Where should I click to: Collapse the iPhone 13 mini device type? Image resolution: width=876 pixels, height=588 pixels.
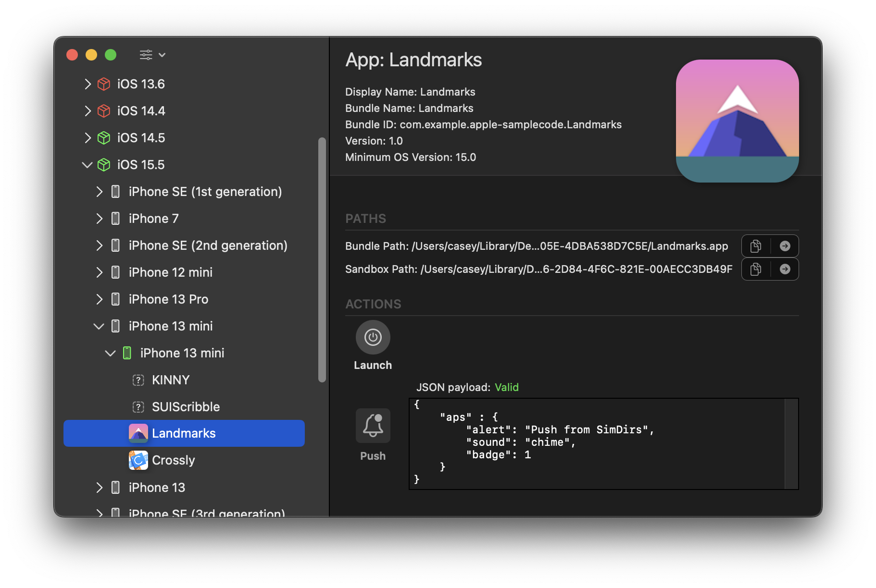click(99, 326)
